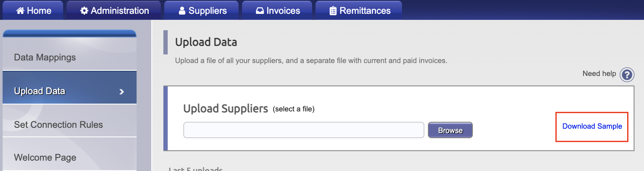The width and height of the screenshot is (644, 171).
Task: Click the clipboard icon beside Remittances
Action: point(333,11)
